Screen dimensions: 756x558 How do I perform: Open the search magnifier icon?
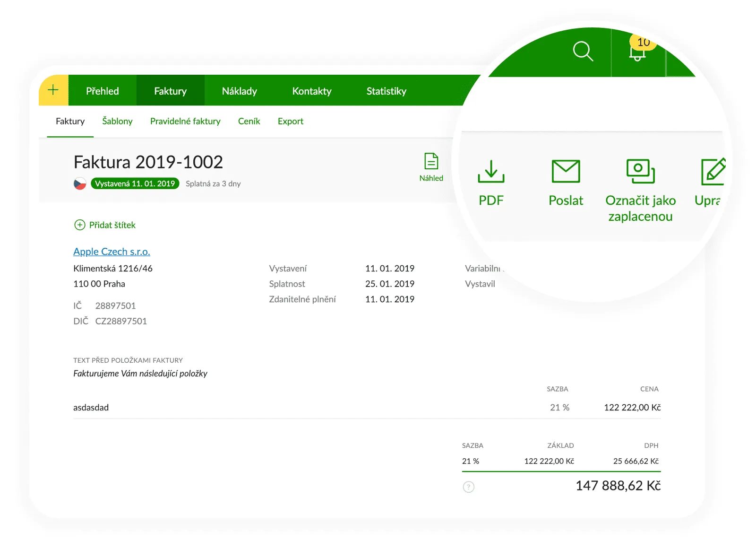(x=583, y=51)
